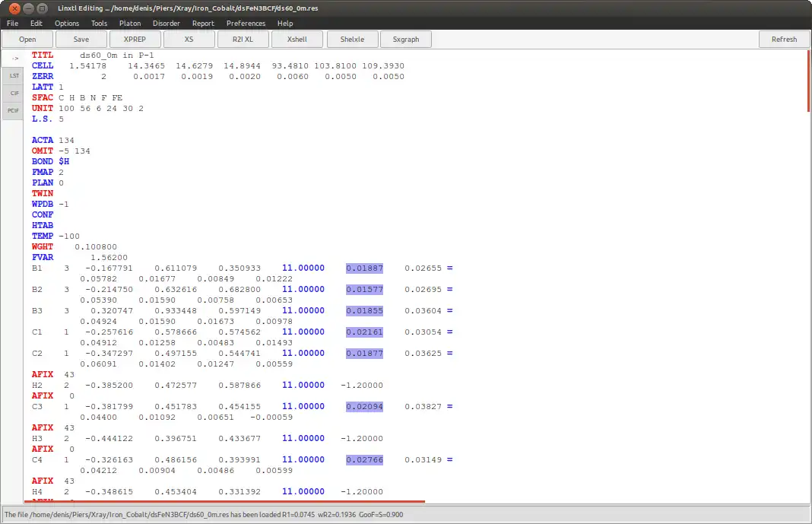Click atom label H3
This screenshot has height=524, width=812.
tap(37, 439)
